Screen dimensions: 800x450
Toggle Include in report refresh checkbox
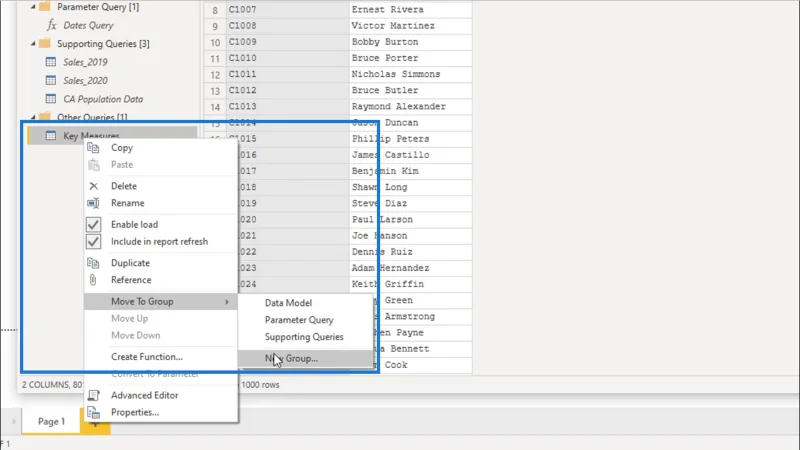(93, 241)
